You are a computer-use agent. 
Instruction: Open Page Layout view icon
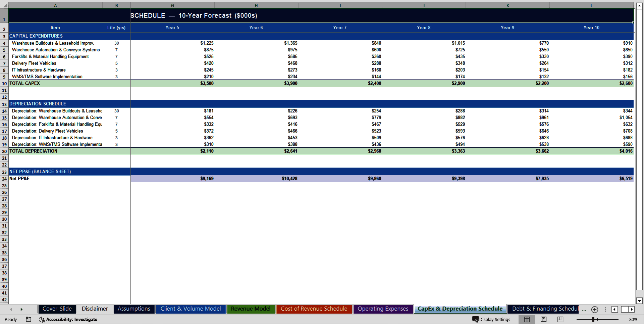point(543,319)
